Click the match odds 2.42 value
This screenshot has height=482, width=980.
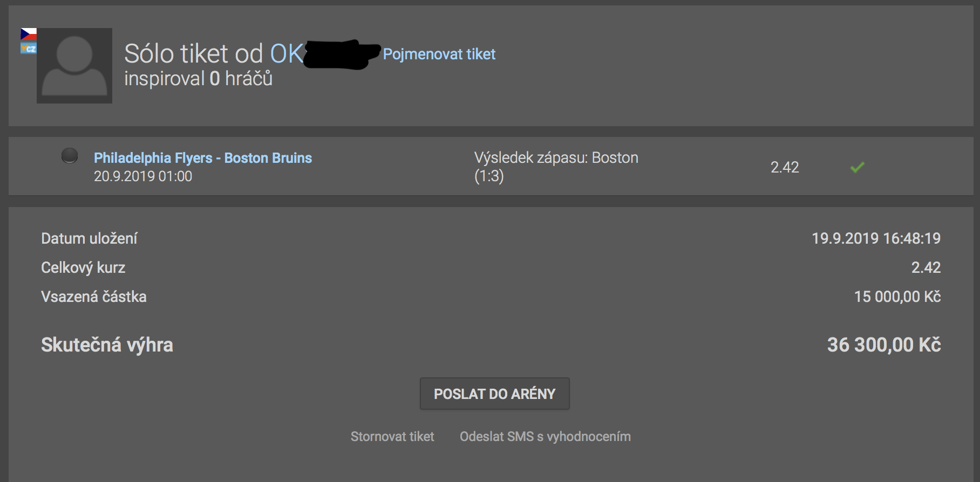[785, 167]
